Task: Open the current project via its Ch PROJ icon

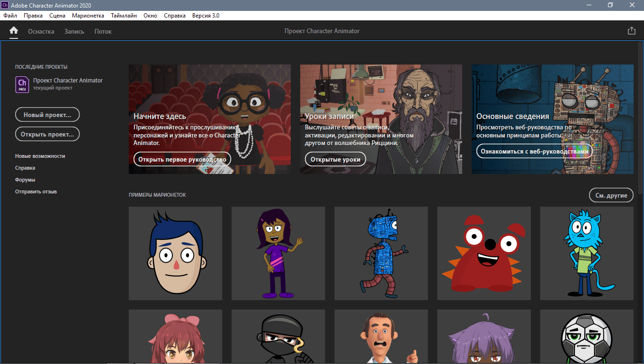Action: point(22,84)
